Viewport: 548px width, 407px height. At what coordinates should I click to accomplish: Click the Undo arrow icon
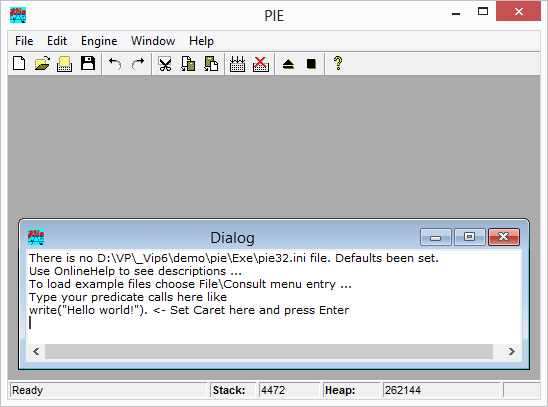click(x=115, y=64)
